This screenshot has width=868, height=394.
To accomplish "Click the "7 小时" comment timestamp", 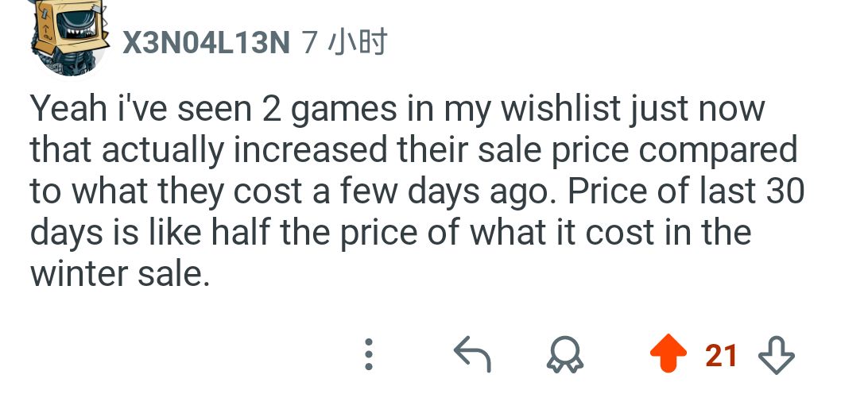I will click(x=346, y=43).
